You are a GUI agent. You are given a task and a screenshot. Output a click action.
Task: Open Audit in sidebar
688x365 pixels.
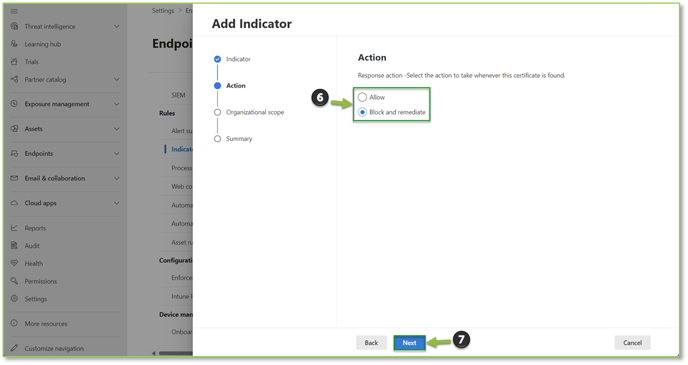click(32, 246)
